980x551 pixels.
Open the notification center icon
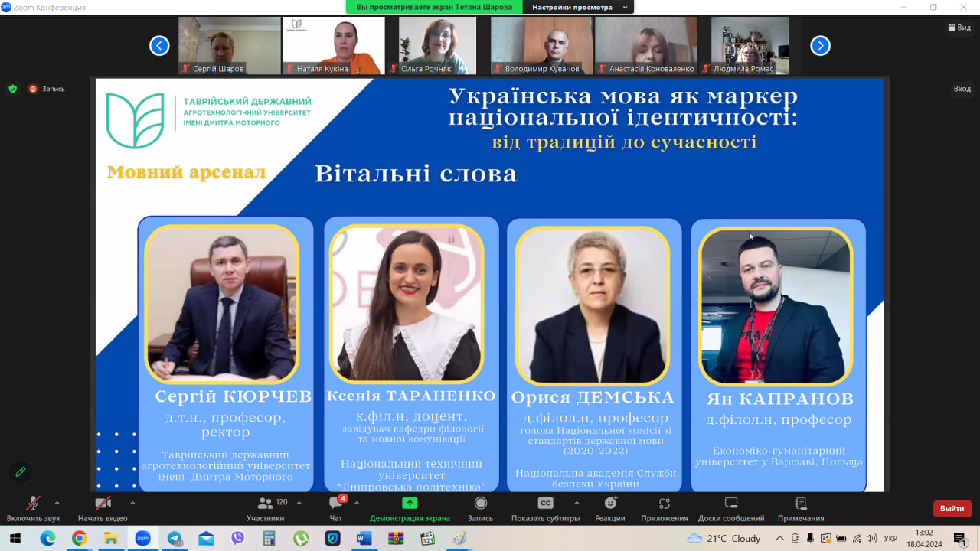960,539
